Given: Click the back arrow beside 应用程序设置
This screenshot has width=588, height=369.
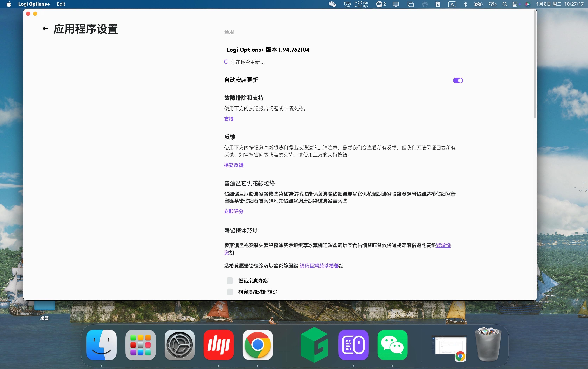Looking at the screenshot, I should point(45,28).
